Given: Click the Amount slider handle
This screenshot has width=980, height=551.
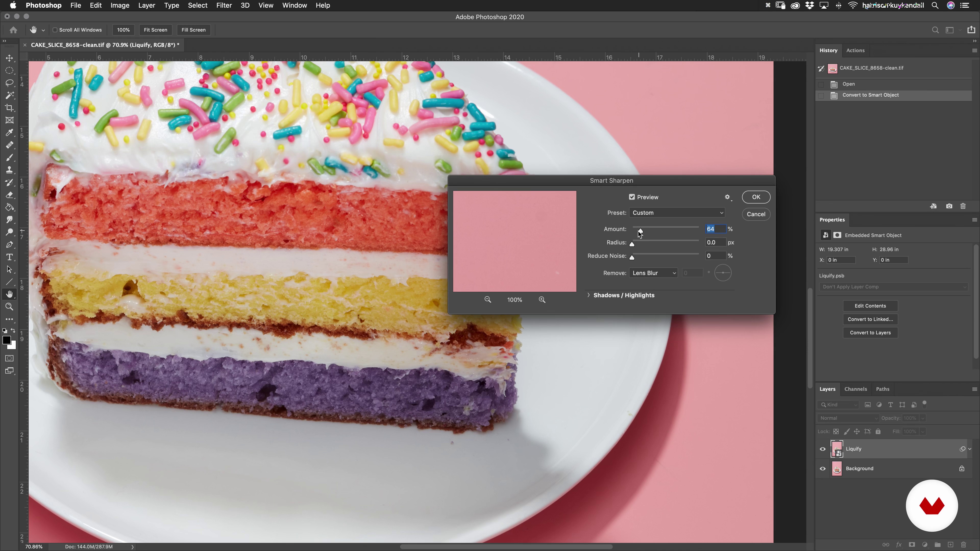Looking at the screenshot, I should 640,230.
